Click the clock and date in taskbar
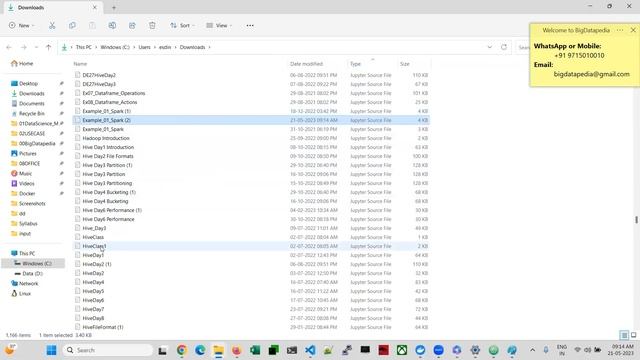 (x=621, y=350)
